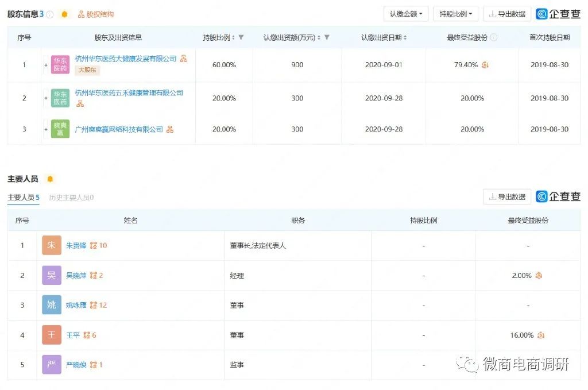Select the 主要人员 5 tab
588x390 pixels.
click(23, 197)
